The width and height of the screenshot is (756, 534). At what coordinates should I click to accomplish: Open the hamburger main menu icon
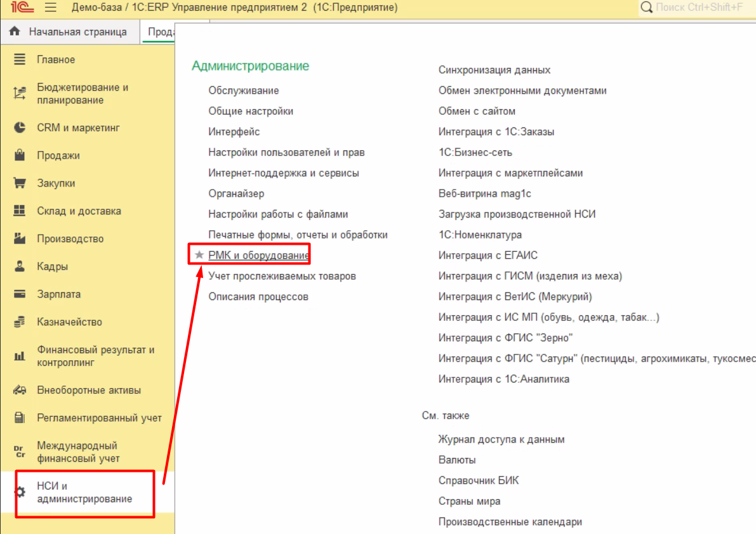coord(51,8)
